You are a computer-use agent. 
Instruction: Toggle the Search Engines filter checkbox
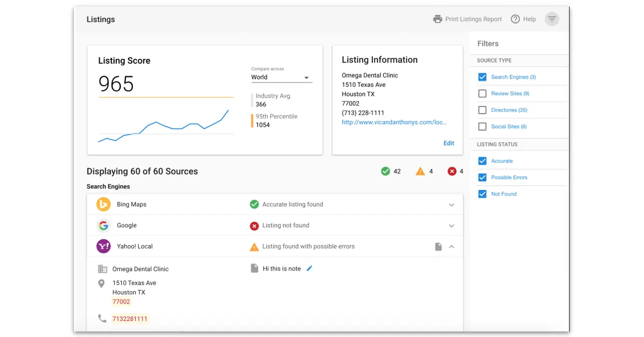point(482,77)
